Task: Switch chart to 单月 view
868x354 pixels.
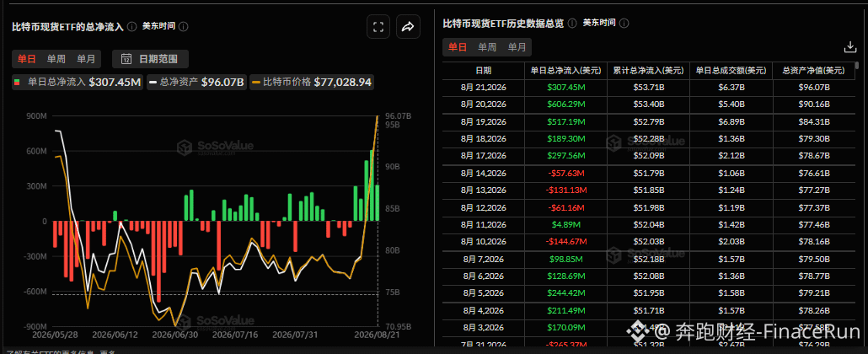Action: tap(86, 59)
